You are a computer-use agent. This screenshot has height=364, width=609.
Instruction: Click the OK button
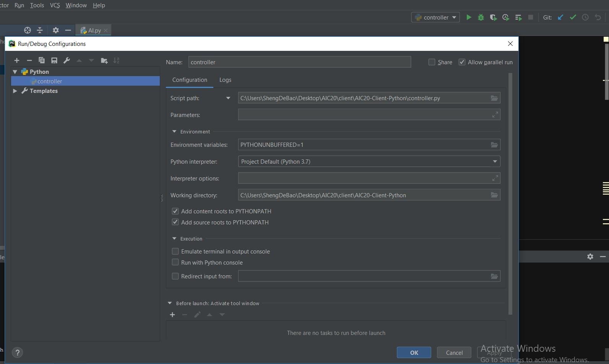coord(414,353)
